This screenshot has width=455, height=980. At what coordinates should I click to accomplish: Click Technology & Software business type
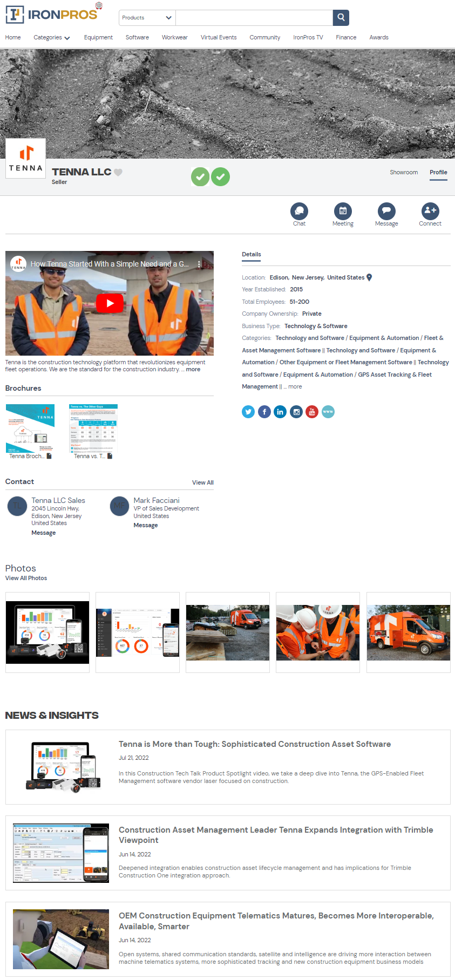316,326
